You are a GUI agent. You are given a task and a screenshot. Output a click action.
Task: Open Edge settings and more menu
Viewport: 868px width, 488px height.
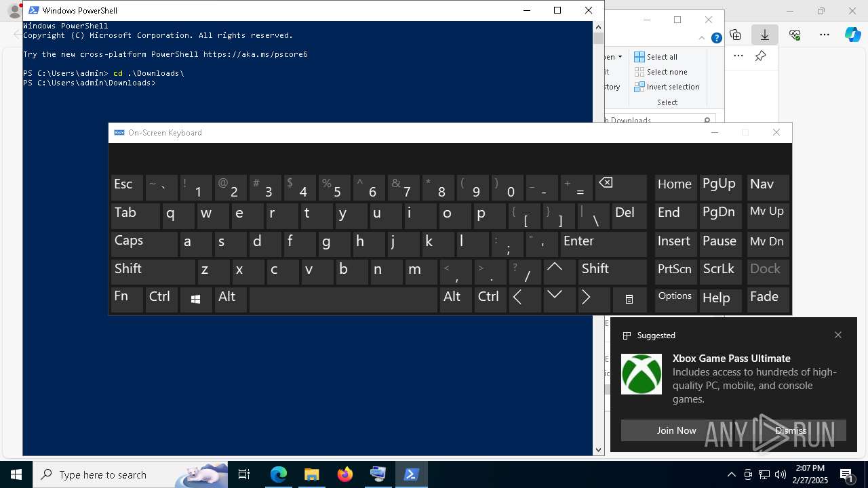825,35
